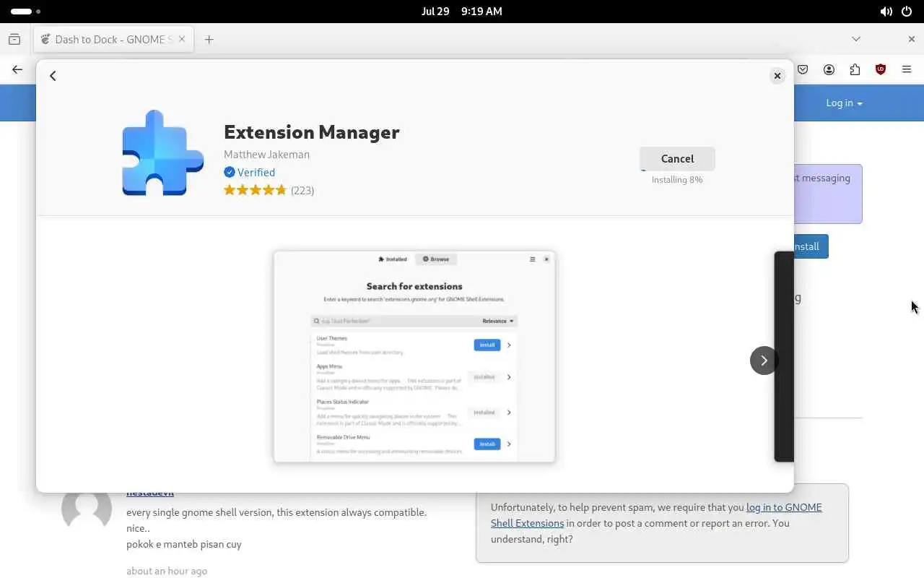The image size is (924, 578).
Task: Open the clock showing Jul 29 9:19 AM
Action: pyautogui.click(x=461, y=12)
